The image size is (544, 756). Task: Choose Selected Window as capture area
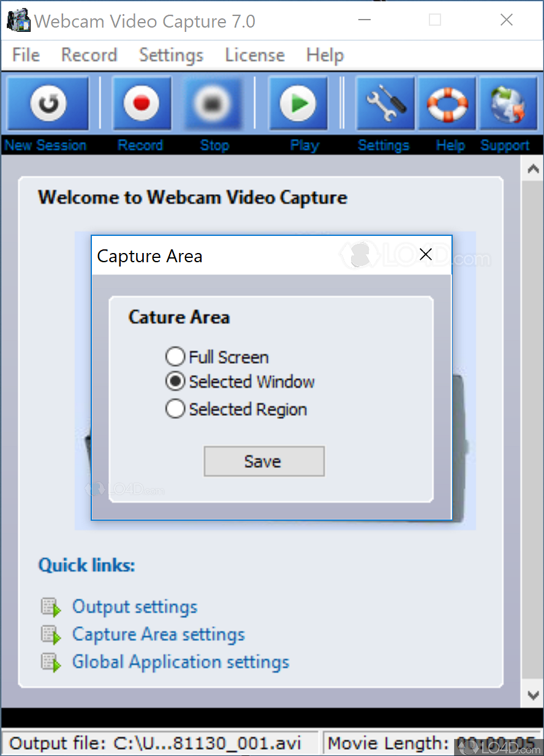pos(175,382)
